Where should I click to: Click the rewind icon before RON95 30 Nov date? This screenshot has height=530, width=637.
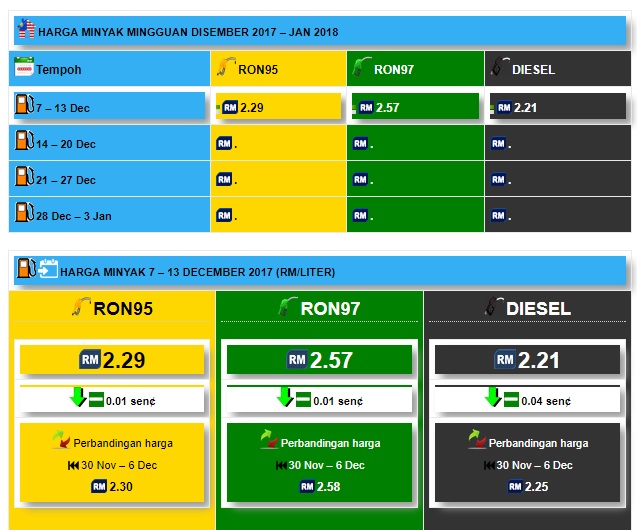(x=73, y=465)
